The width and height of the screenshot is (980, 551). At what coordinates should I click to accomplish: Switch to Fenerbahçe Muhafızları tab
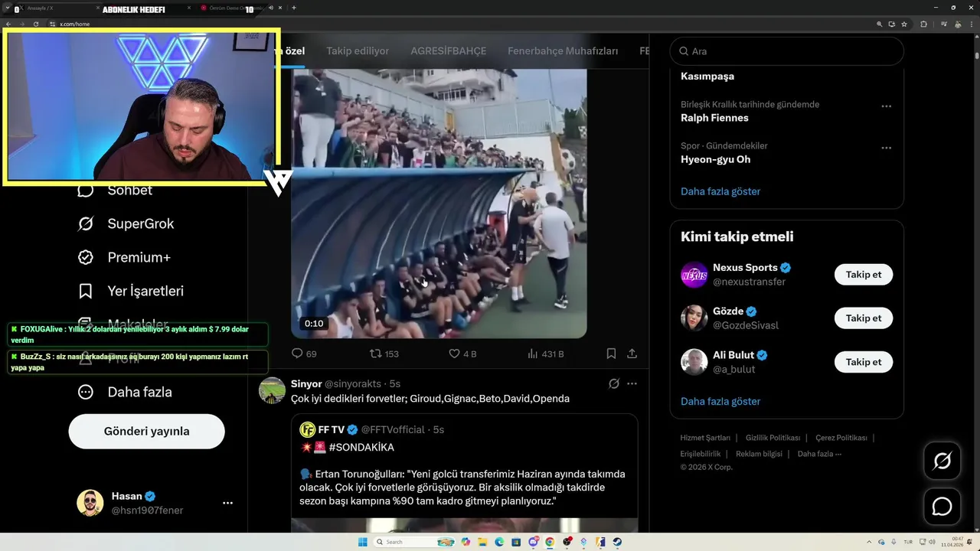tap(563, 51)
